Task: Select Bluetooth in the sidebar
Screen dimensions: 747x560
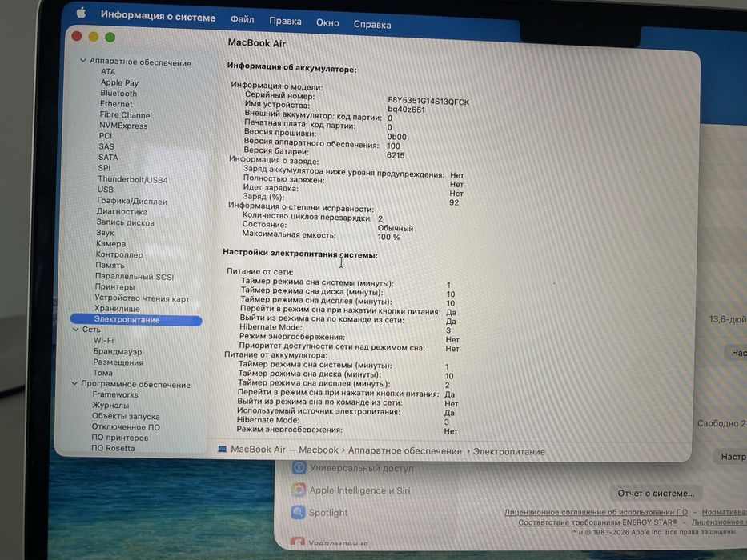Action: point(118,94)
